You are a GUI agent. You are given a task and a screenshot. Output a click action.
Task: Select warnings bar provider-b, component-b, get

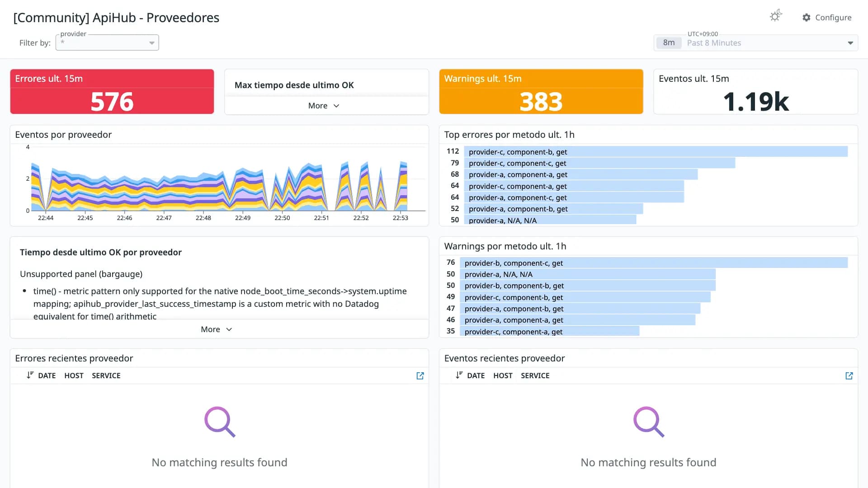(588, 286)
